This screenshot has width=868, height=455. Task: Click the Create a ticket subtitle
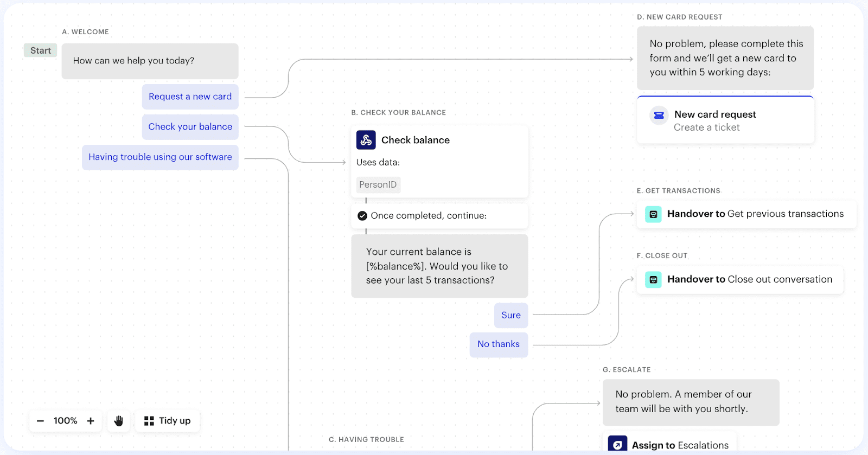click(706, 128)
